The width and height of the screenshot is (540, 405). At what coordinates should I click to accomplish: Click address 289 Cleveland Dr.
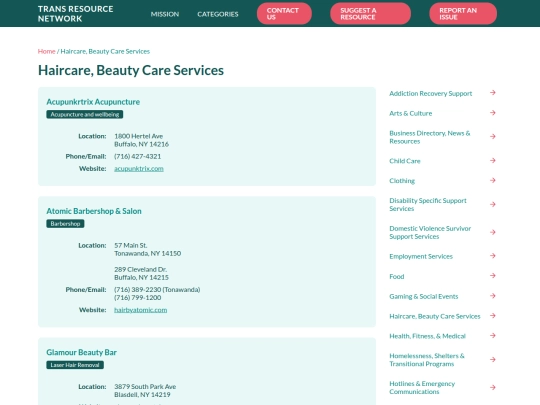click(x=140, y=269)
